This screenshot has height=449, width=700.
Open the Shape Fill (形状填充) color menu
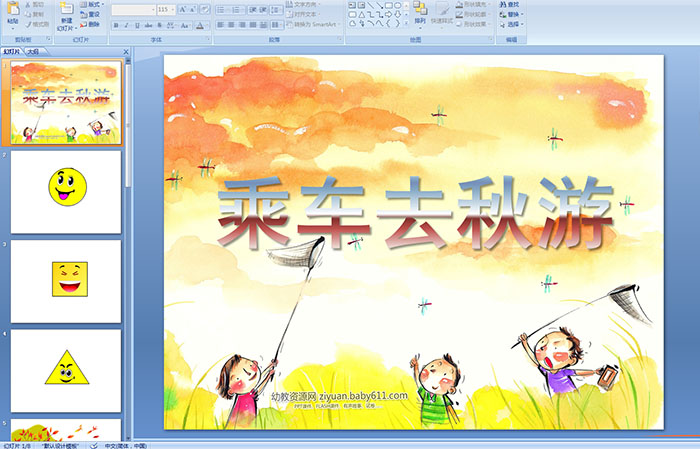473,4
